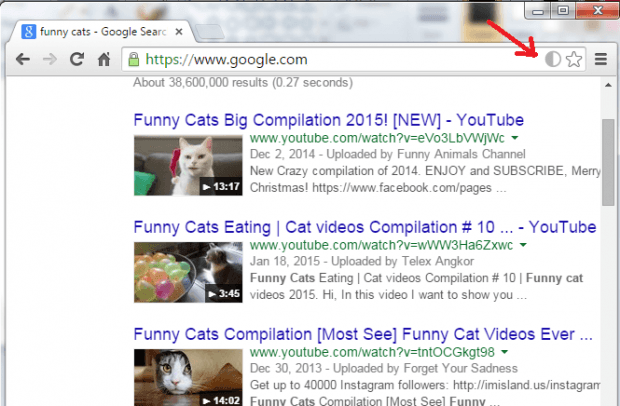Image resolution: width=620 pixels, height=406 pixels.
Task: Click green URL www.youtube.com/watch?v=eVo3LbVWjWc
Action: point(377,138)
